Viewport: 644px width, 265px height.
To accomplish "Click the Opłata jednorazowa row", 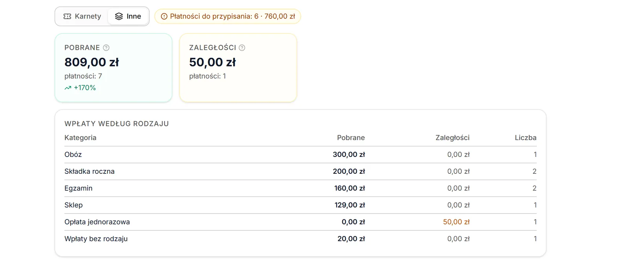I will click(x=300, y=222).
